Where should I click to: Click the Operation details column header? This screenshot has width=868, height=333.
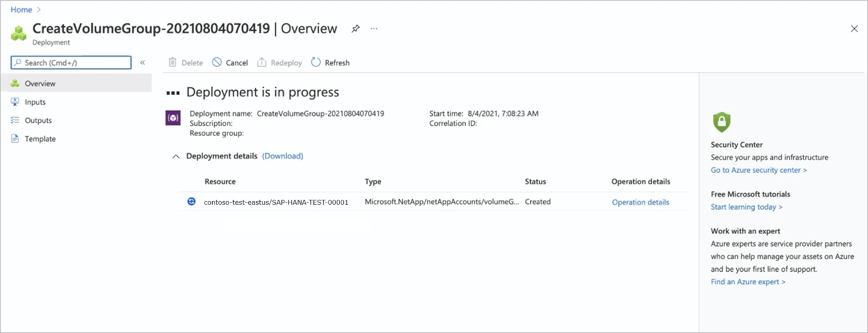click(641, 182)
